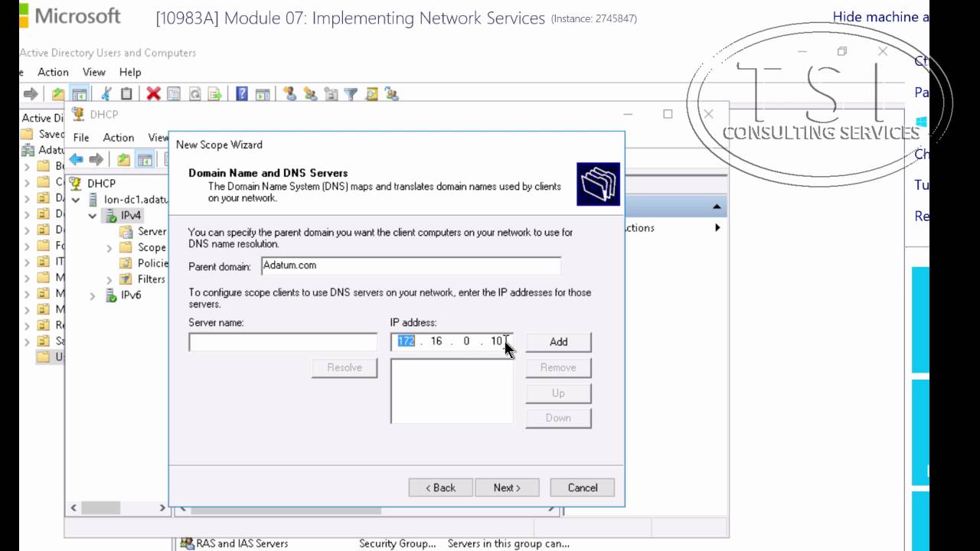Click the Server name text field
This screenshot has width=980, height=551.
click(283, 342)
